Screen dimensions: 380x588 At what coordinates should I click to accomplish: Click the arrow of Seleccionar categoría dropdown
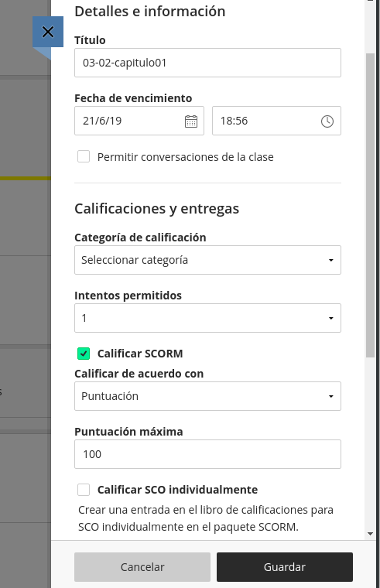coord(331,260)
